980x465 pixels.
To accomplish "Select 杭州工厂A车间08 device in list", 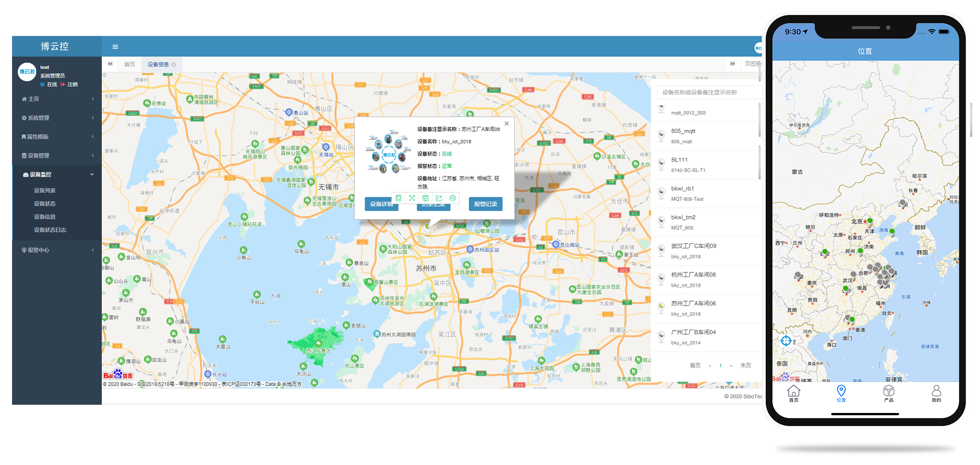I will point(706,279).
